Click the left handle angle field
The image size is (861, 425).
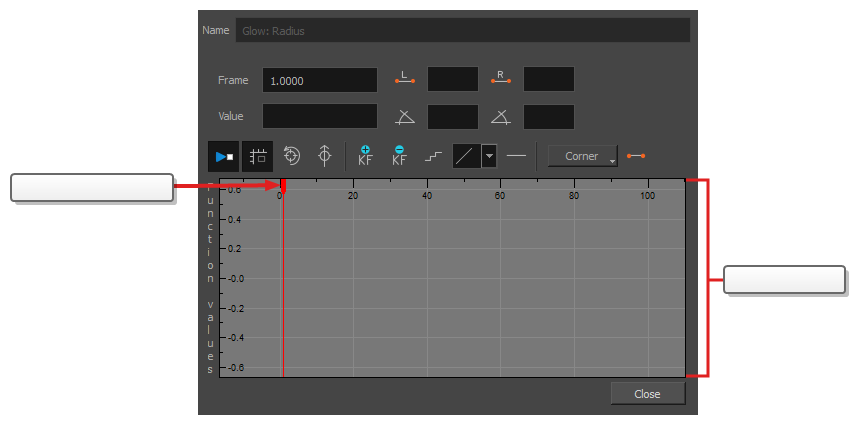pyautogui.click(x=452, y=117)
